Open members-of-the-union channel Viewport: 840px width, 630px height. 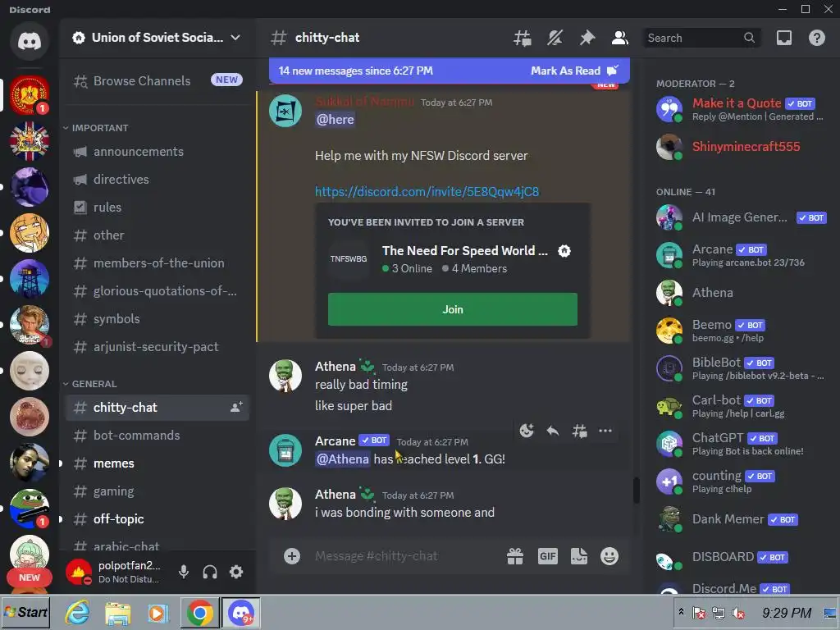coord(157,263)
